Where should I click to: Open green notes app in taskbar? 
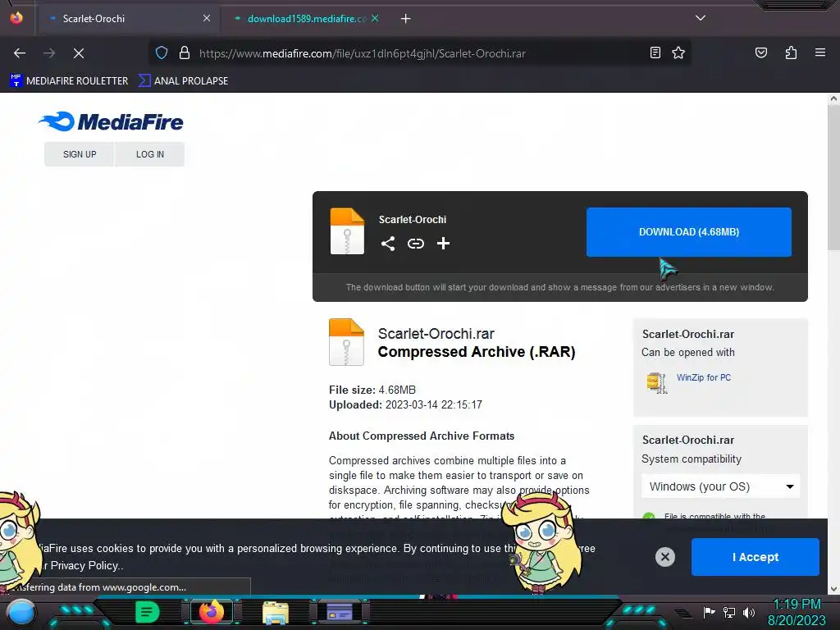coord(148,612)
